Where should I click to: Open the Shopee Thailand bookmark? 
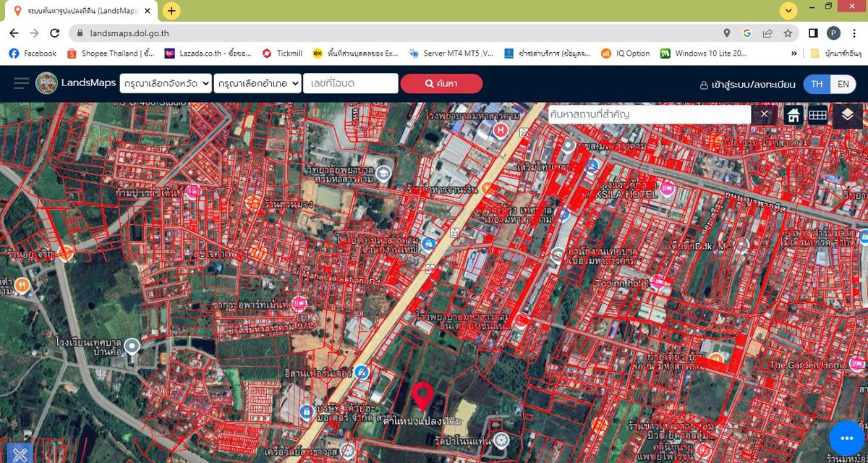tap(111, 54)
